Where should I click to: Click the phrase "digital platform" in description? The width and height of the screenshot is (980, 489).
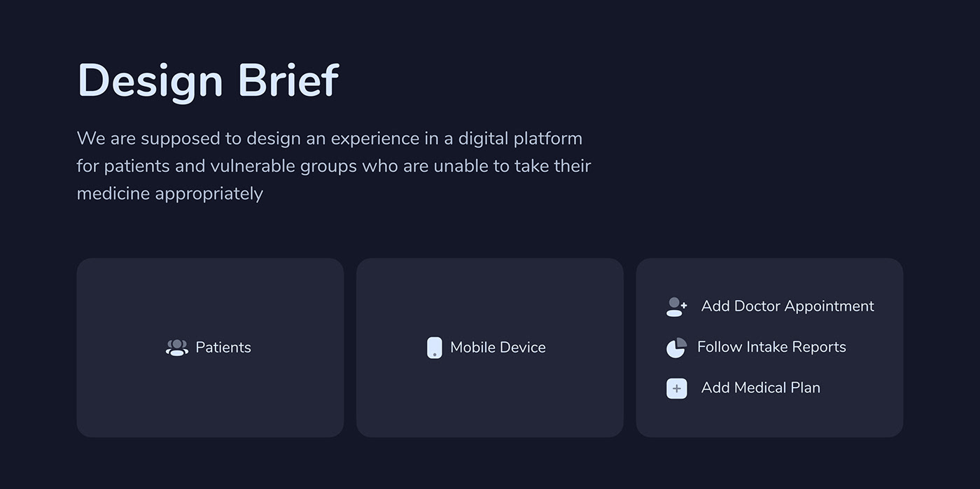tap(520, 139)
